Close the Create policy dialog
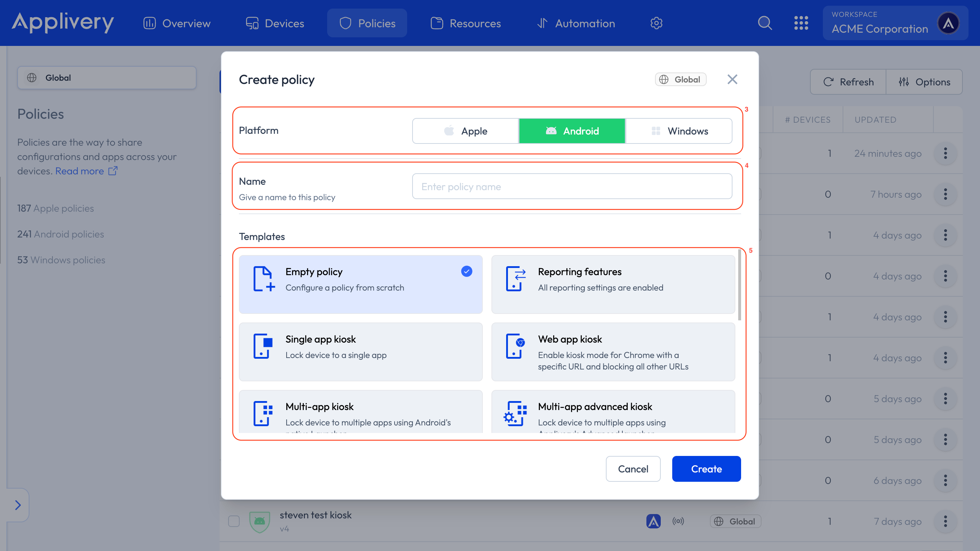The image size is (980, 551). tap(732, 80)
